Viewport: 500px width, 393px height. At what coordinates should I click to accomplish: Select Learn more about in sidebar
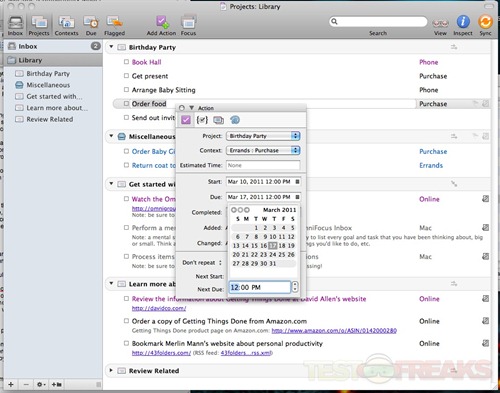[x=57, y=108]
